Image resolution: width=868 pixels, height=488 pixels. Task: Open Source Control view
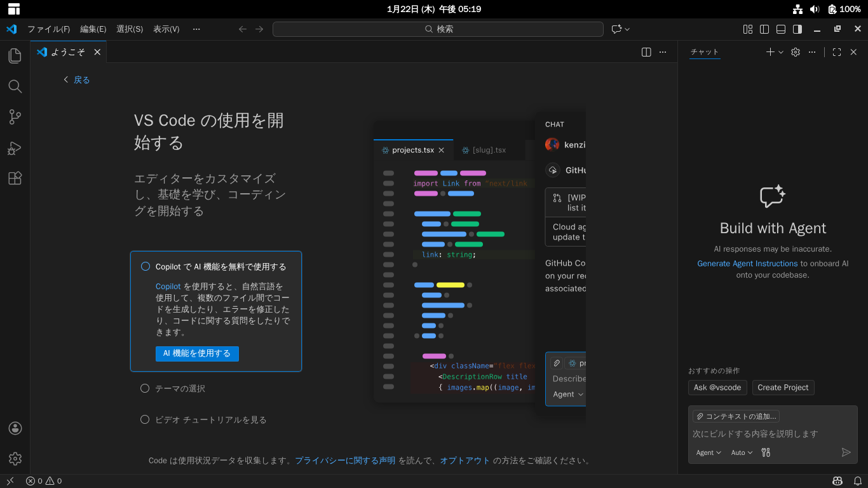click(15, 117)
